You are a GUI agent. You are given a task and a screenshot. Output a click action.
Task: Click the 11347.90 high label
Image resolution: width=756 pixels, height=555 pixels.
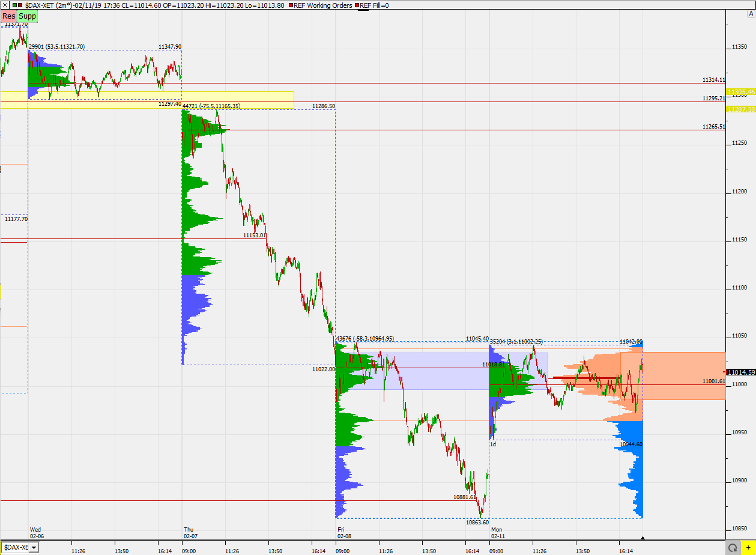pos(170,46)
